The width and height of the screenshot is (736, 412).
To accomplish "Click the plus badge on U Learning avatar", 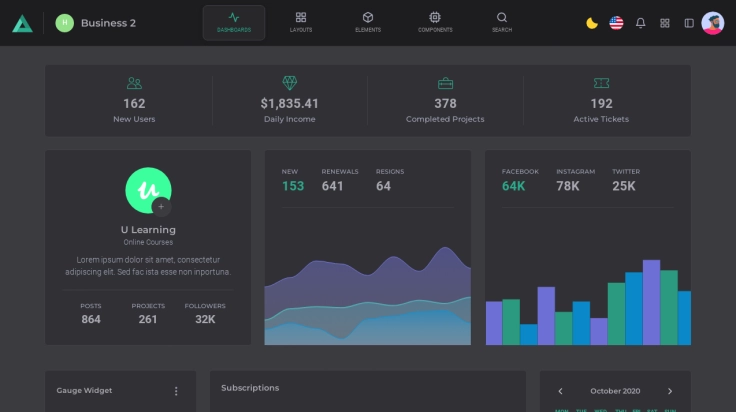I will tap(162, 207).
